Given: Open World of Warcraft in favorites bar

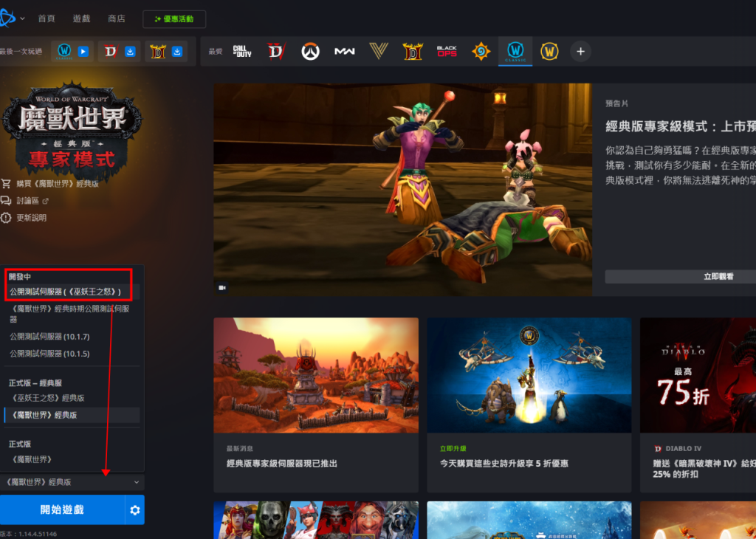Looking at the screenshot, I should pyautogui.click(x=549, y=51).
